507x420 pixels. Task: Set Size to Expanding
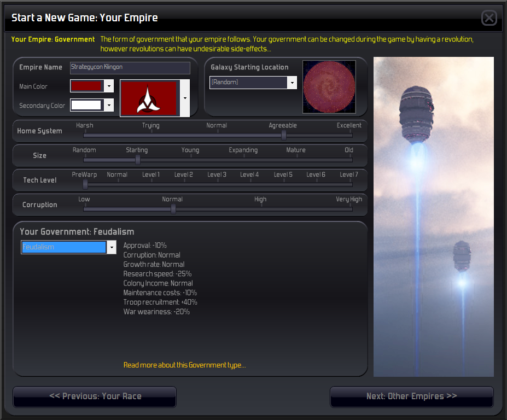(243, 150)
